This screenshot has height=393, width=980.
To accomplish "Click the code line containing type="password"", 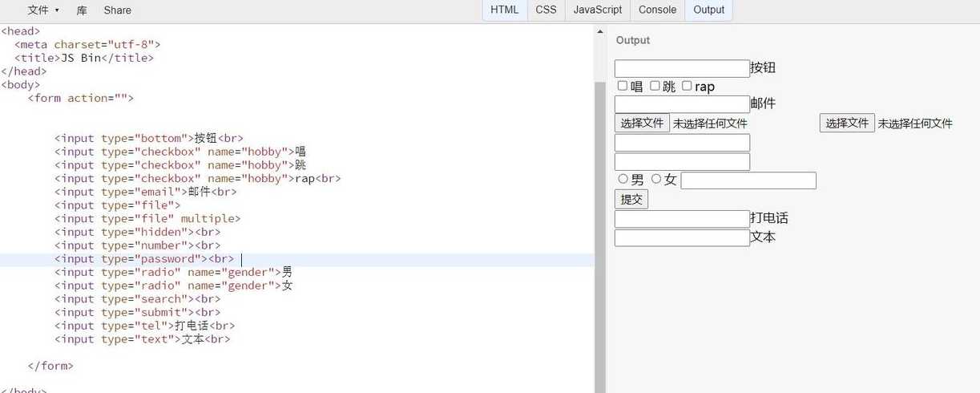I will pos(144,259).
